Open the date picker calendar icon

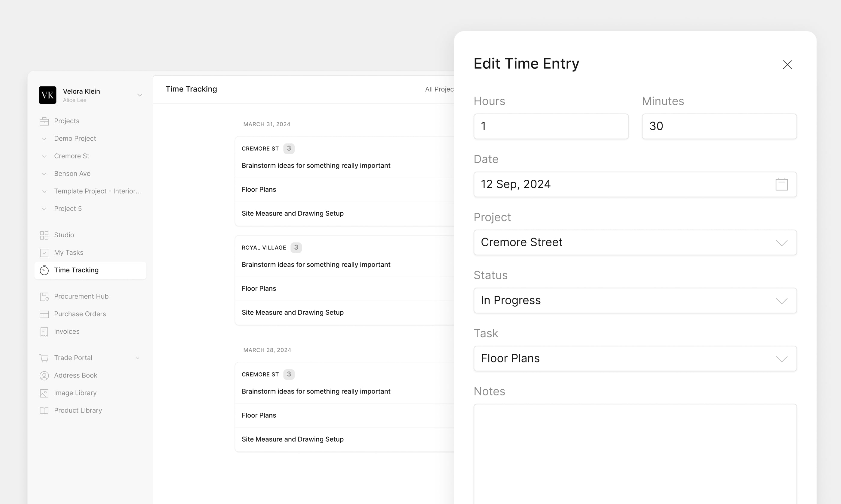click(x=782, y=184)
